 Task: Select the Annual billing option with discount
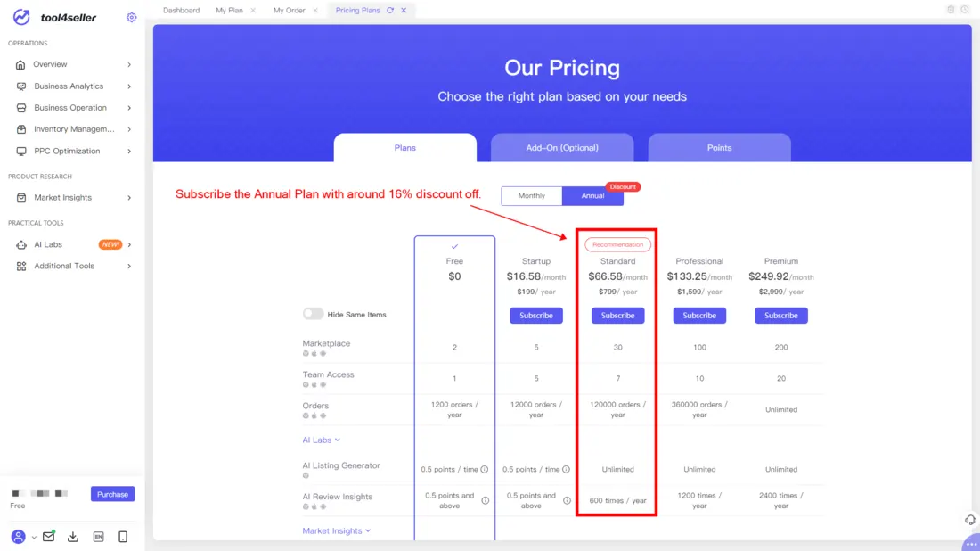point(593,195)
